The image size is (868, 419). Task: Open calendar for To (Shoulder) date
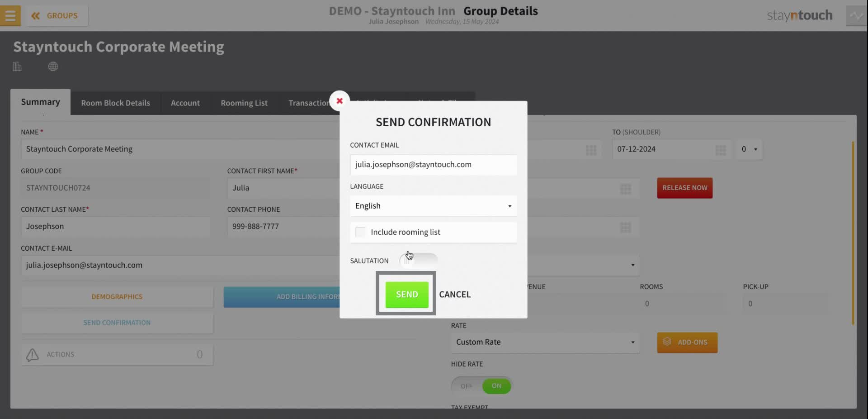tap(721, 150)
